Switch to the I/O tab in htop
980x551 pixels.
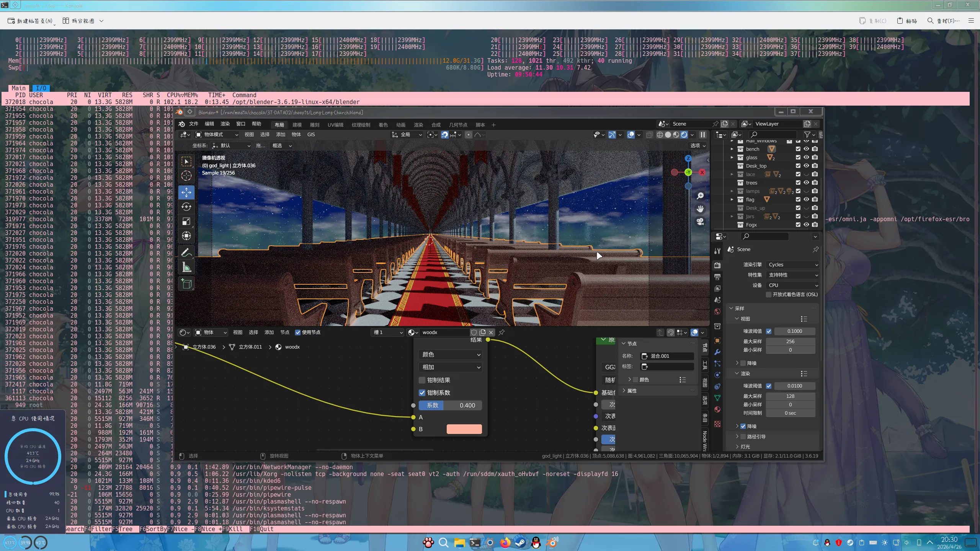pos(41,88)
